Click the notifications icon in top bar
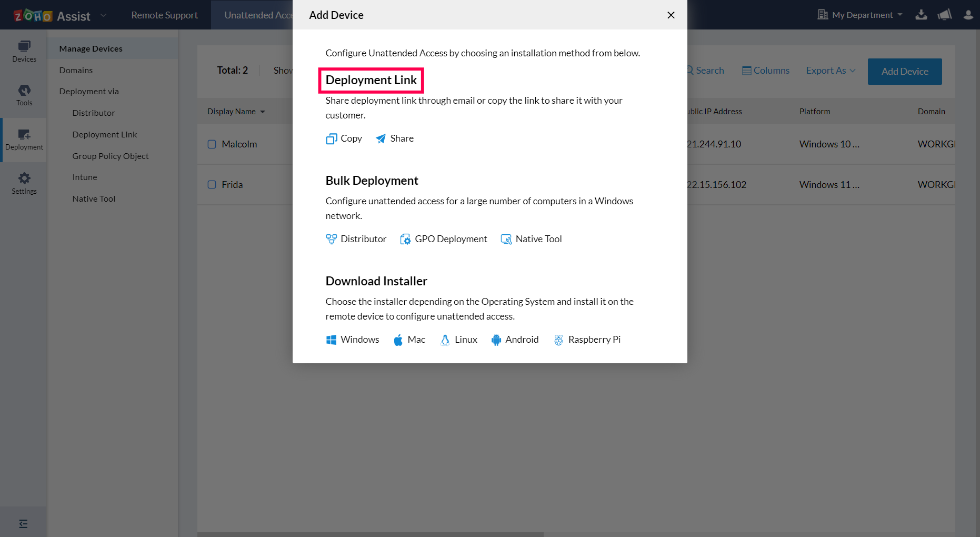980x537 pixels. (945, 15)
